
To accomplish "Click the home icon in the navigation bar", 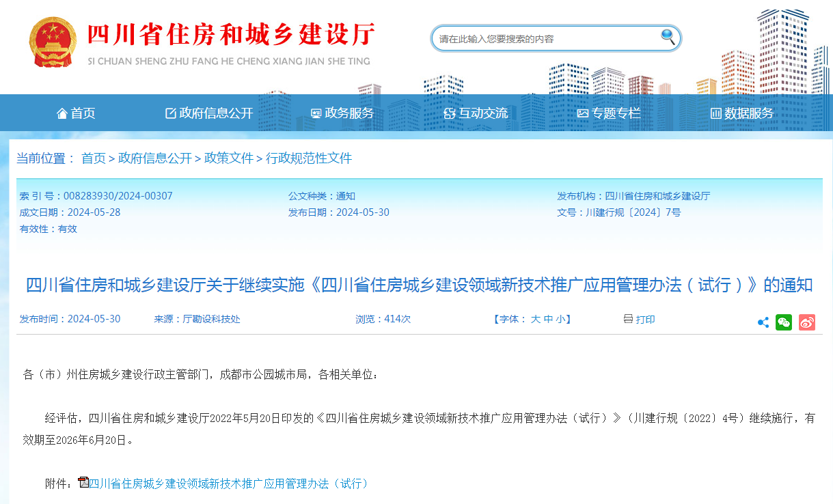I will click(x=62, y=113).
